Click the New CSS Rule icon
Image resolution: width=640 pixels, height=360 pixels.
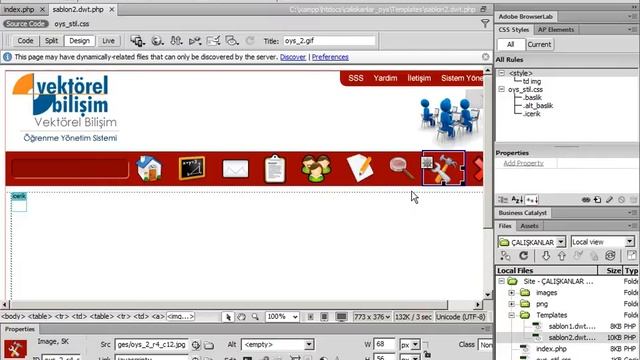[598, 200]
